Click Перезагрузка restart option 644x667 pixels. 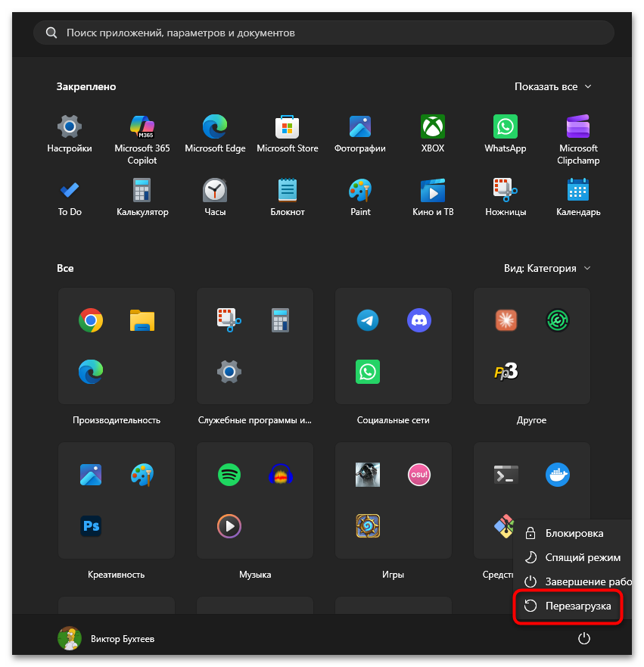(x=568, y=606)
